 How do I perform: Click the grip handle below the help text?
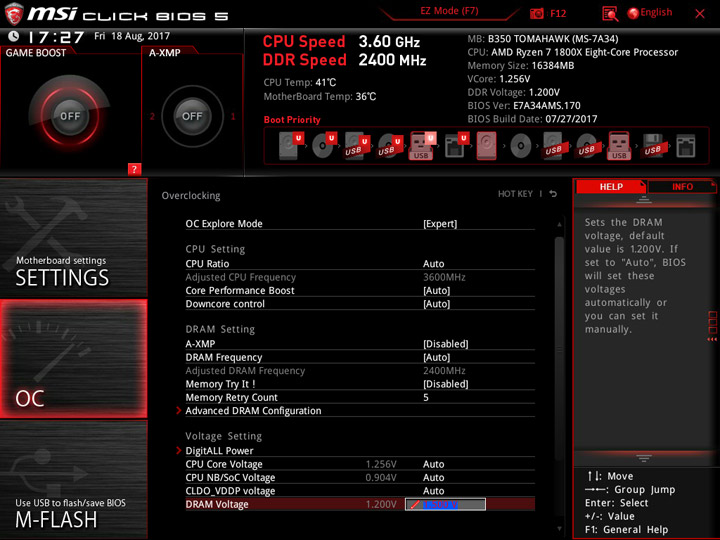(644, 458)
